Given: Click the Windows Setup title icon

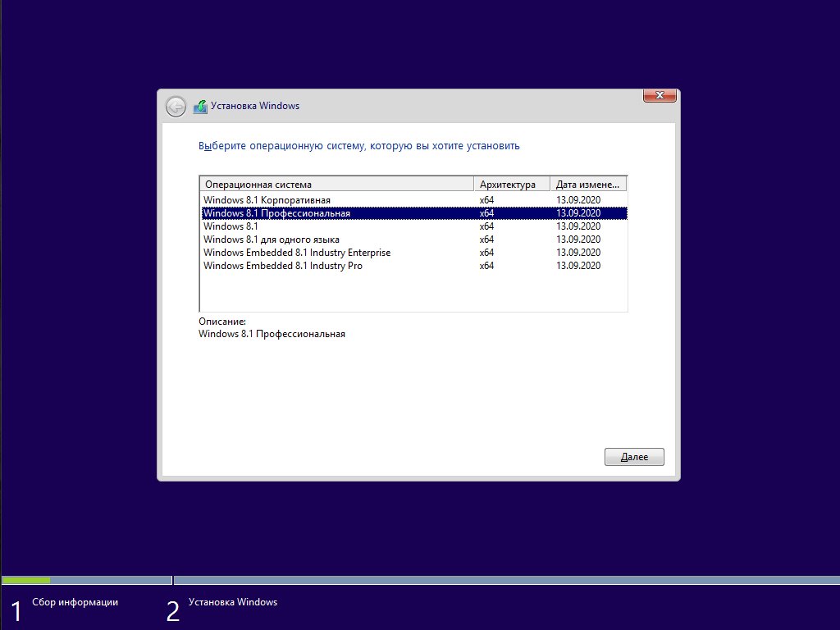Looking at the screenshot, I should [200, 107].
